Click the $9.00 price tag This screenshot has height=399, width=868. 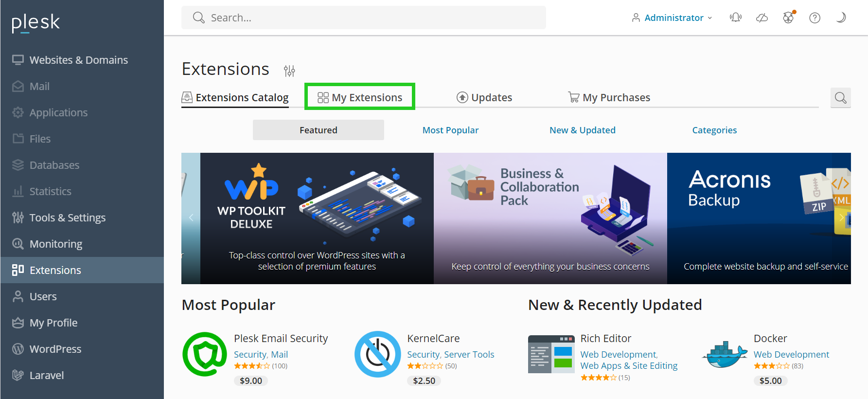click(x=251, y=381)
